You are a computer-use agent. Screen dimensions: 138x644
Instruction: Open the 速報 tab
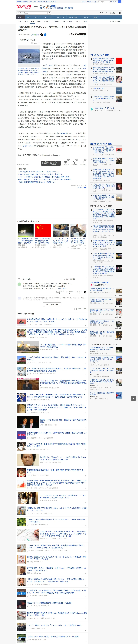coord(28,17)
